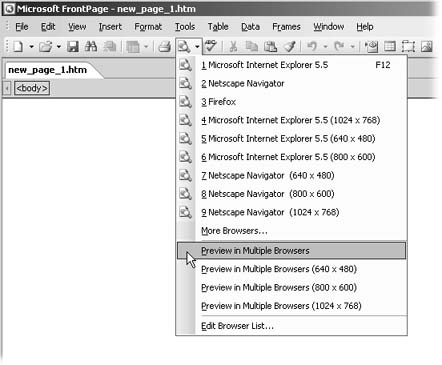Open the Frames menu
The height and width of the screenshot is (365, 442).
286,27
